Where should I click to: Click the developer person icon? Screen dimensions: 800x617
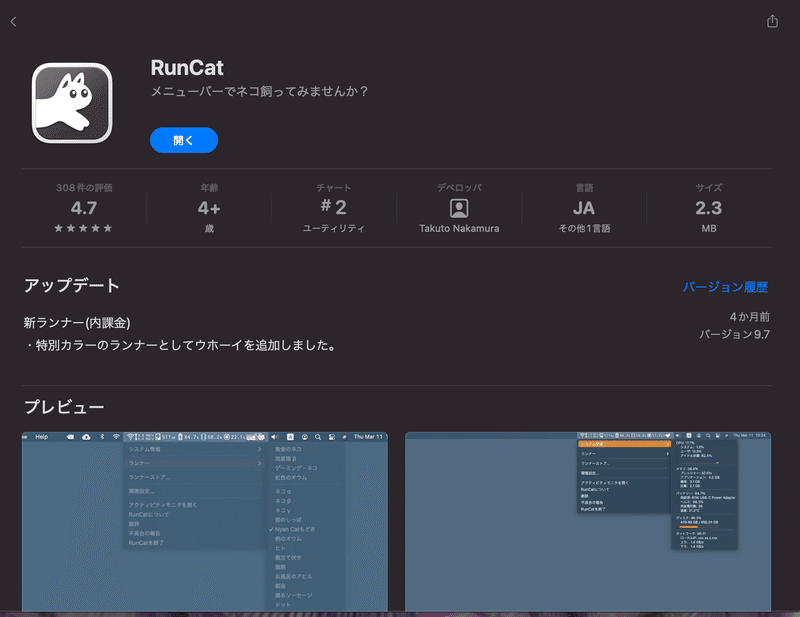click(x=459, y=208)
